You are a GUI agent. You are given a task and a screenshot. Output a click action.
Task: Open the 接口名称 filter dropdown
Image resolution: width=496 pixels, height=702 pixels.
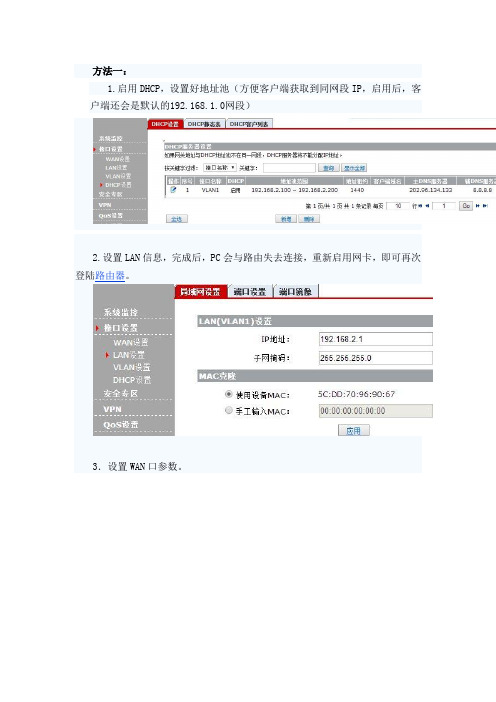click(x=220, y=167)
